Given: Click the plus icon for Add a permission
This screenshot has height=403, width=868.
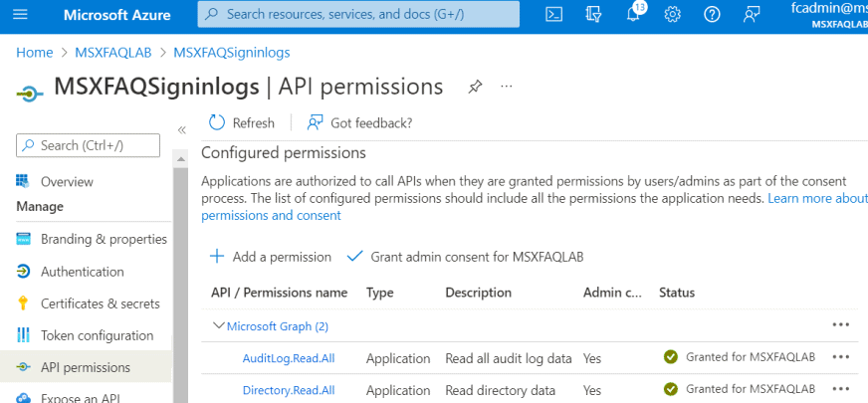Looking at the screenshot, I should (x=217, y=257).
